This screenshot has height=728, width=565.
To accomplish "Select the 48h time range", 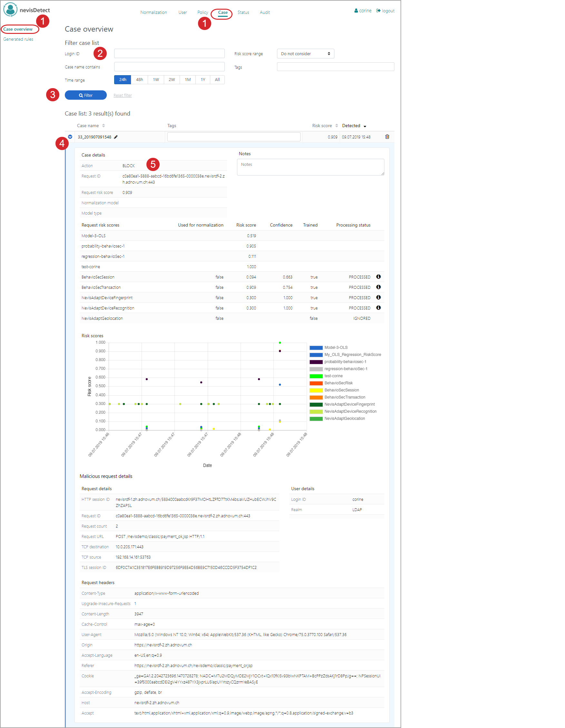I will pyautogui.click(x=139, y=80).
